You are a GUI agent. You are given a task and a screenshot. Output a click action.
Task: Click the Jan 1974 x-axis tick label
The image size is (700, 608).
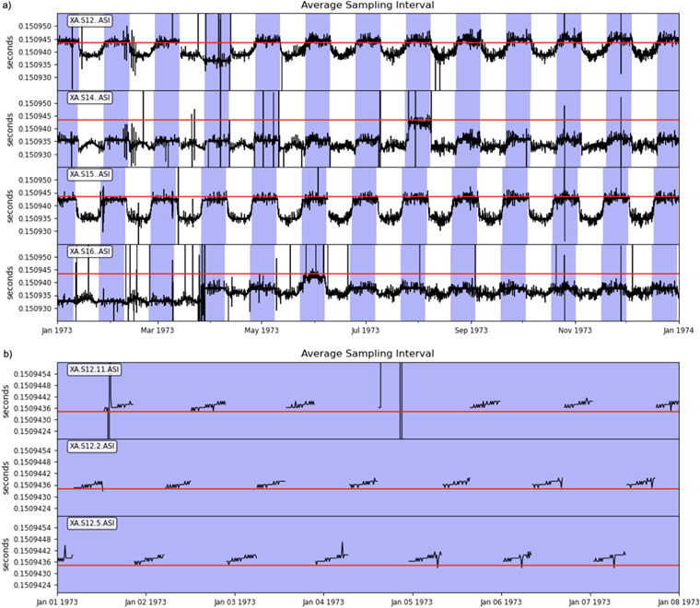pyautogui.click(x=679, y=331)
